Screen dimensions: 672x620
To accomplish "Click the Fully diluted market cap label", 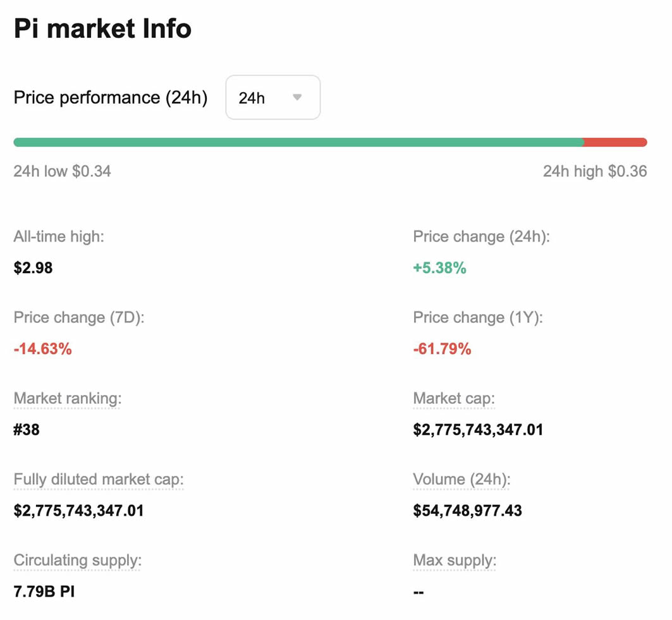I will pyautogui.click(x=98, y=480).
